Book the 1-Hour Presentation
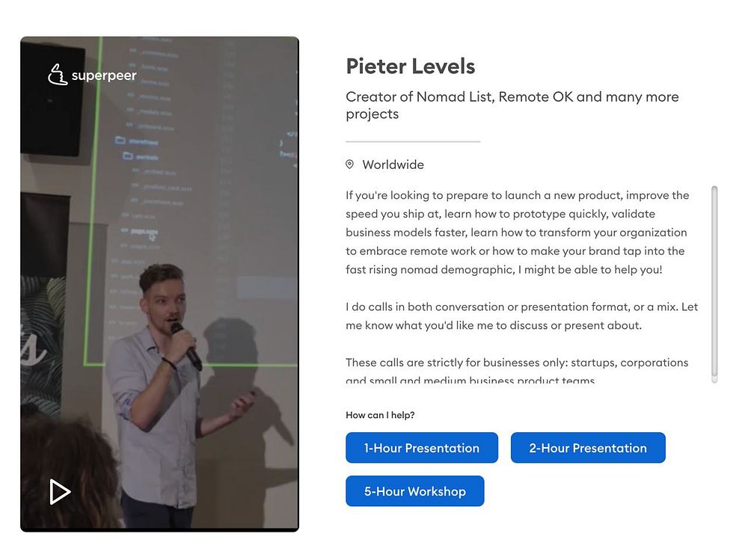This screenshot has width=748, height=560. coord(422,447)
